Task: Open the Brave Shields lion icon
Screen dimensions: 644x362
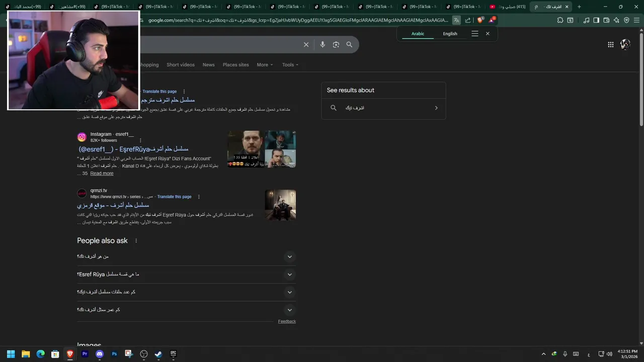Action: pos(480,20)
